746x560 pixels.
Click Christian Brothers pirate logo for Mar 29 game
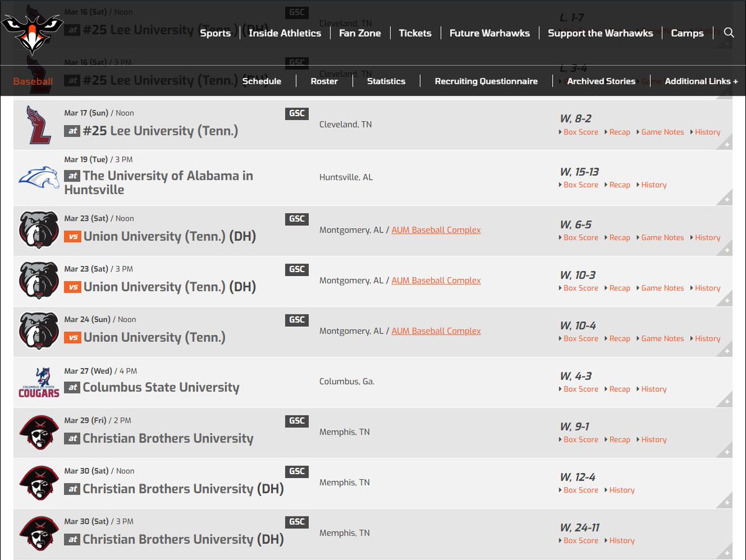coord(39,433)
